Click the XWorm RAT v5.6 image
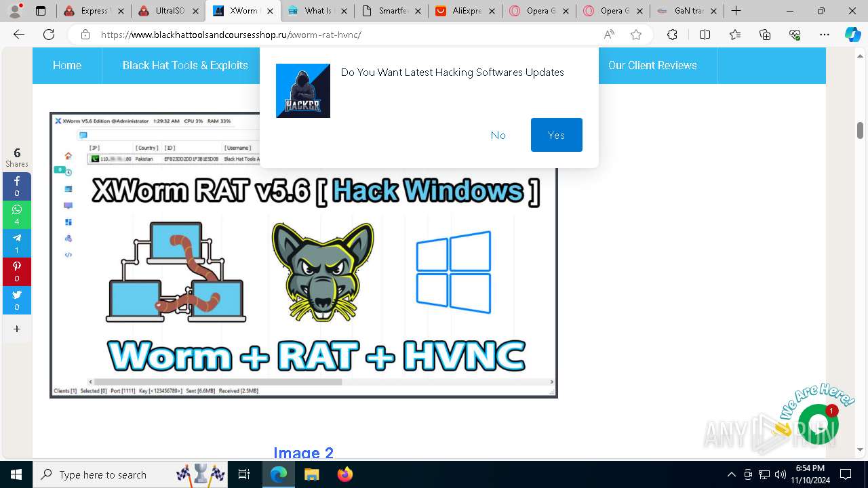This screenshot has height=488, width=868. pos(303,255)
